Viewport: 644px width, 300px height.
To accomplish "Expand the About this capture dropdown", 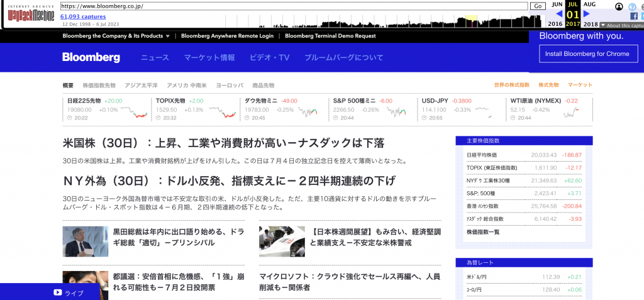I will [621, 25].
